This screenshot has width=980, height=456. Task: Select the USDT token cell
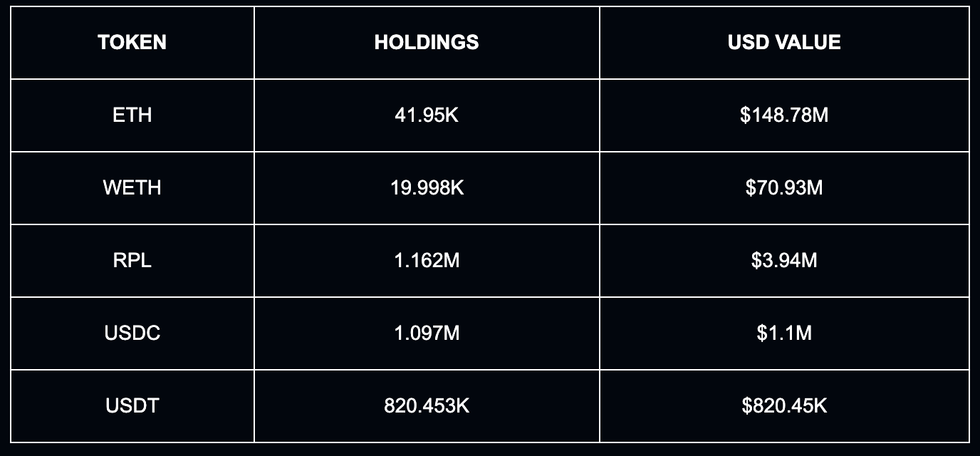tap(132, 405)
